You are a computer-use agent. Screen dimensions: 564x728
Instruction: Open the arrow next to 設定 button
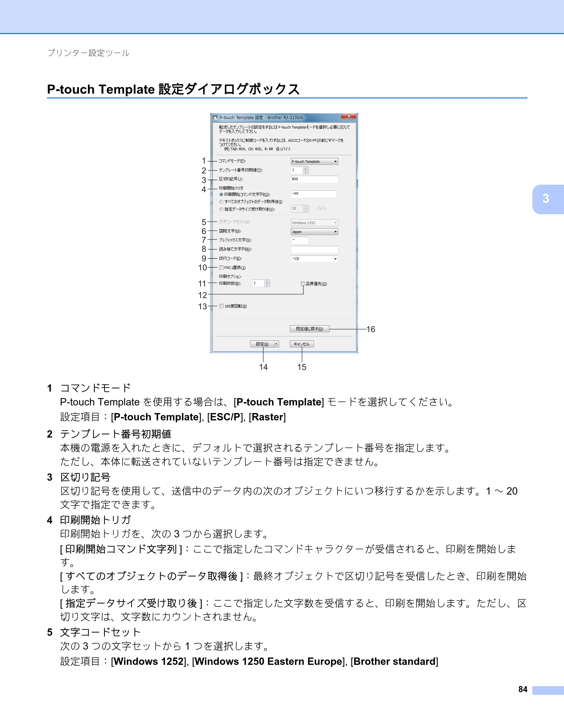click(276, 344)
